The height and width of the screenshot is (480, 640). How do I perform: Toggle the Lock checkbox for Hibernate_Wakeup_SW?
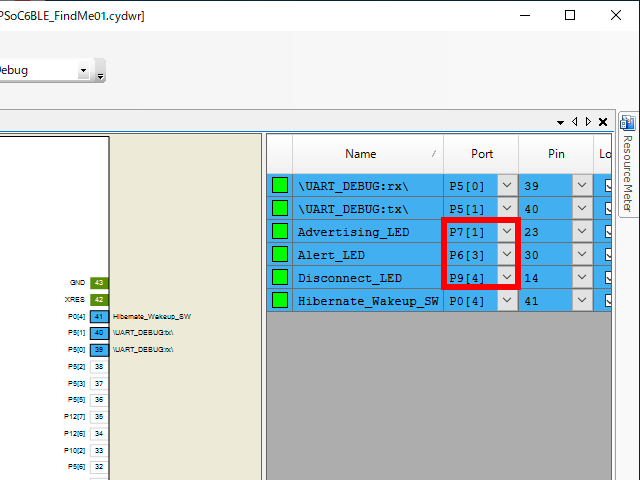tap(608, 300)
